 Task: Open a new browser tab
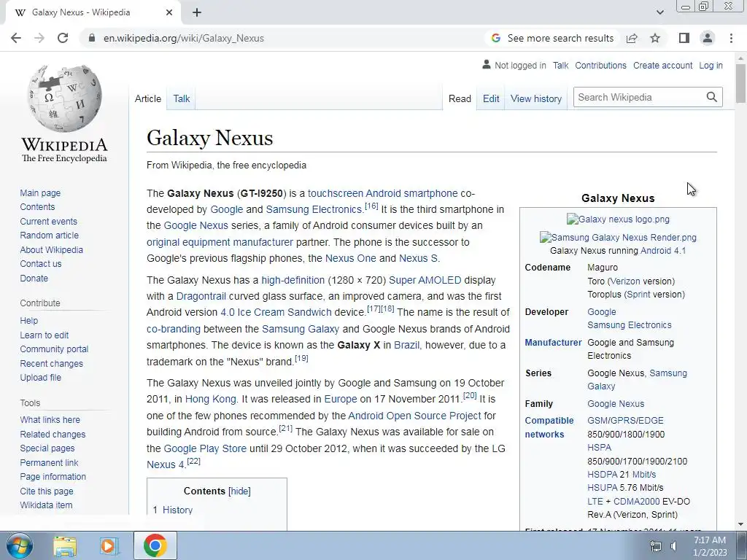point(197,13)
